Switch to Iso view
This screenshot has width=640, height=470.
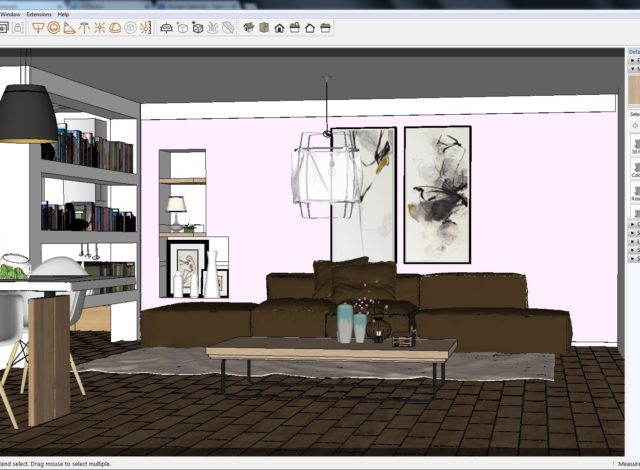click(x=249, y=28)
